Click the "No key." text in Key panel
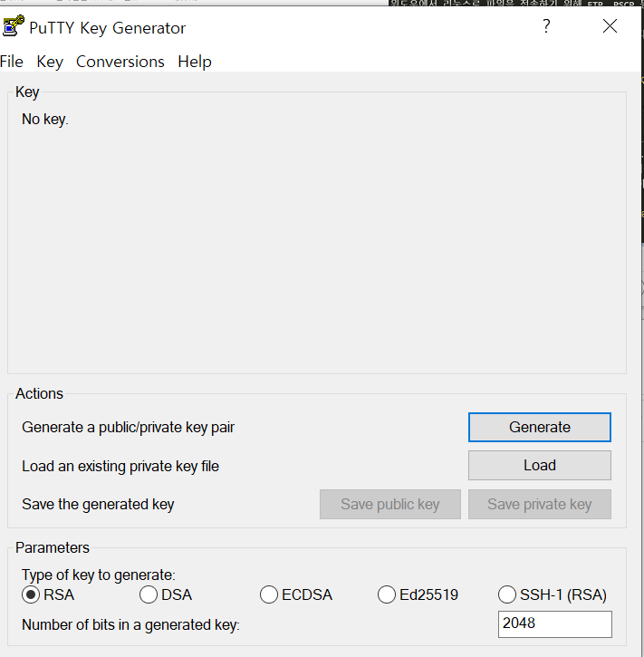 click(45, 120)
